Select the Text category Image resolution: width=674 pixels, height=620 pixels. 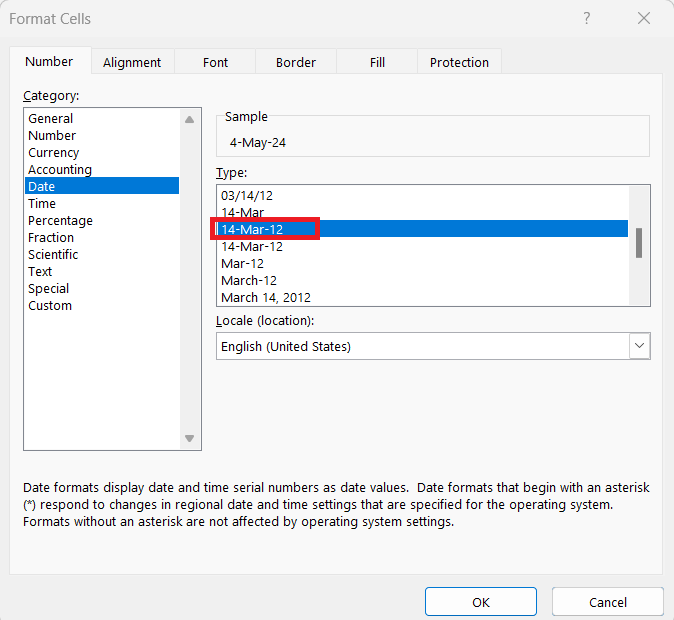[x=102, y=271]
